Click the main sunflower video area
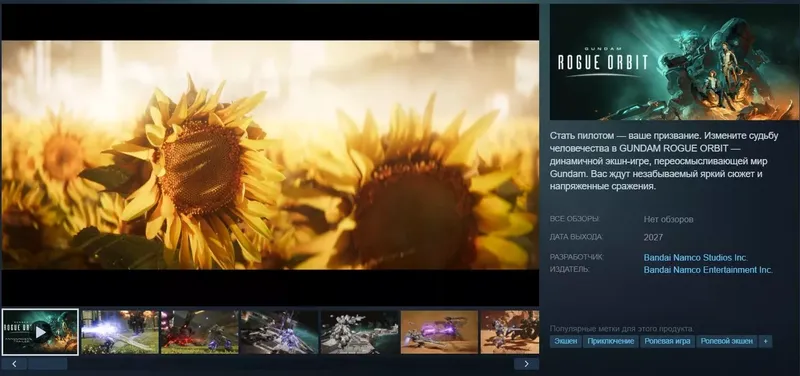Screen dimensions: 800x376 pos(270,155)
